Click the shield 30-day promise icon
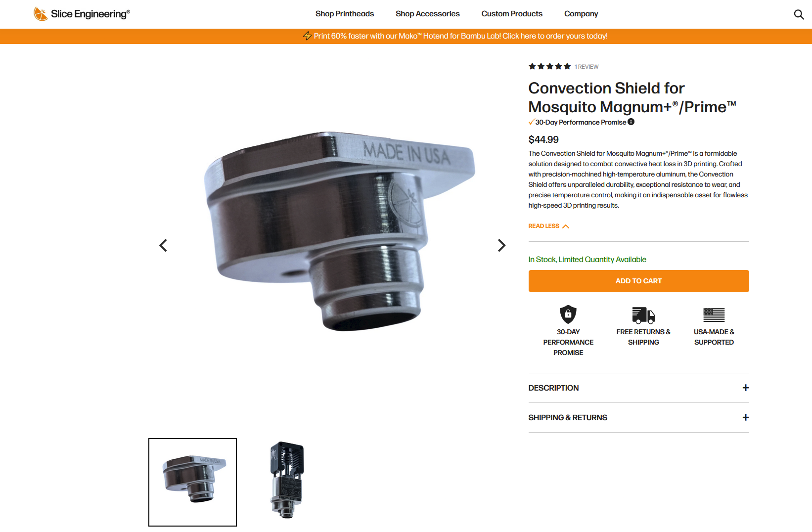Image resolution: width=812 pixels, height=532 pixels. click(x=568, y=314)
